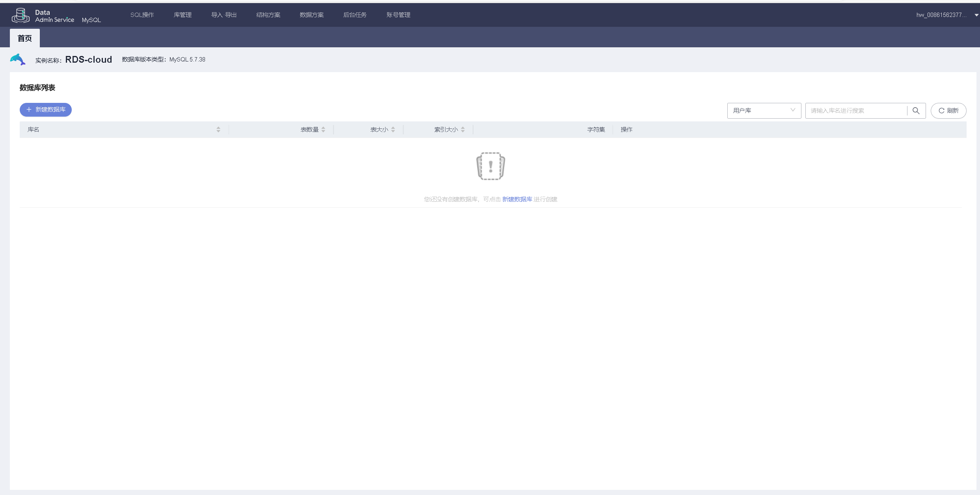Open the 后台任务 menu
This screenshot has height=495, width=980.
click(x=355, y=15)
